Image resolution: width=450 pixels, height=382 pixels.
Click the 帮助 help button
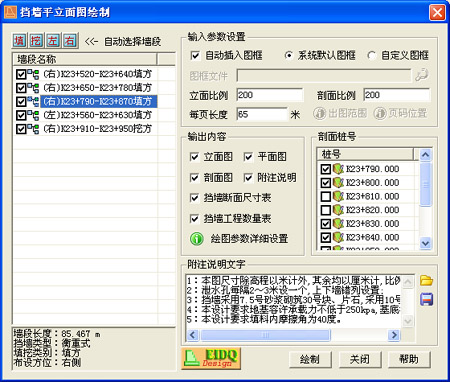click(x=409, y=359)
